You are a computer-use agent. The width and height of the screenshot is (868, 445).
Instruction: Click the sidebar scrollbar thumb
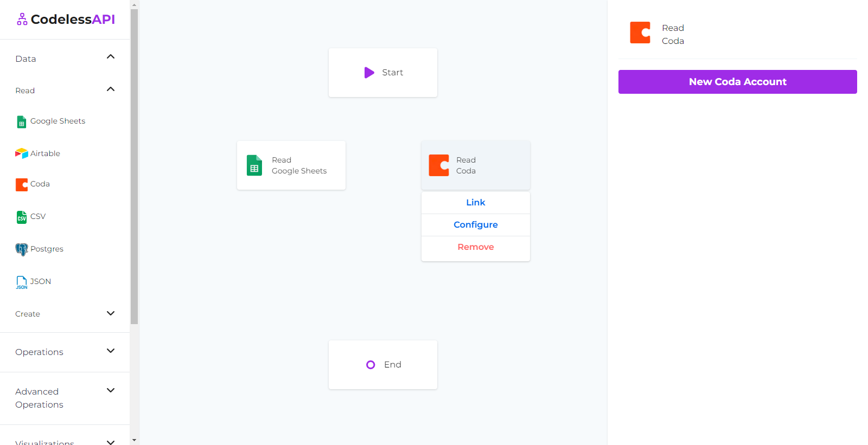click(x=135, y=166)
